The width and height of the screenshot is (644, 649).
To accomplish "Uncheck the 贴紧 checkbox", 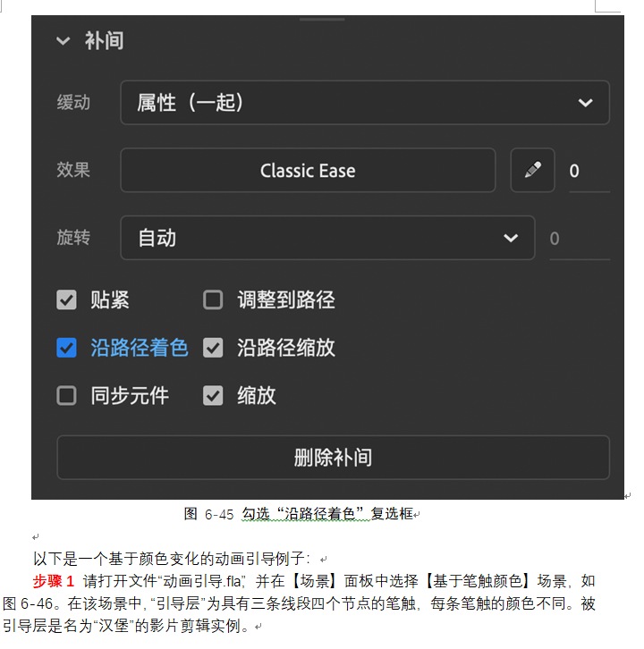I will tap(66, 299).
